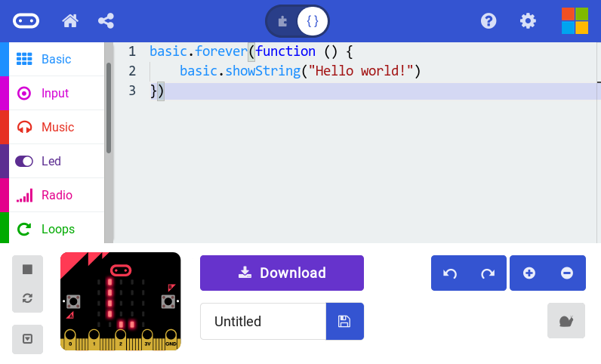This screenshot has width=601, height=364.
Task: Expand the Led toolbox category
Action: [x=51, y=161]
